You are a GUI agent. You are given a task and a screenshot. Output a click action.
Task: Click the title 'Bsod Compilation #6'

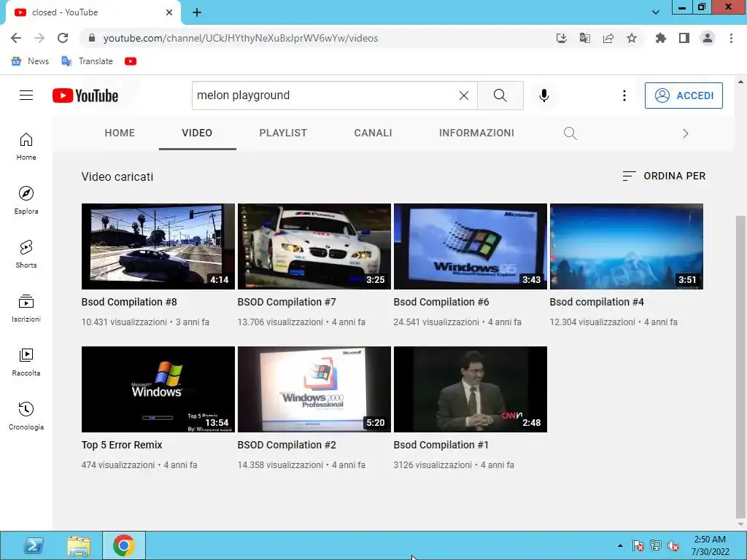441,302
